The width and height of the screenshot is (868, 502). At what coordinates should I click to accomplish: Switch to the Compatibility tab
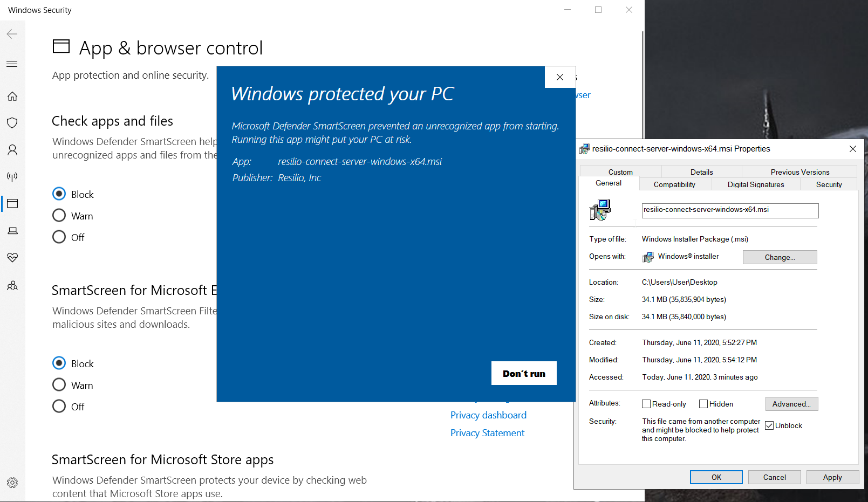[x=674, y=184]
